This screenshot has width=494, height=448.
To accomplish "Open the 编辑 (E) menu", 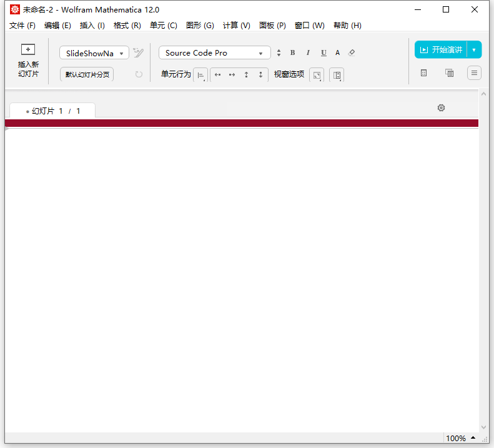I will [57, 26].
